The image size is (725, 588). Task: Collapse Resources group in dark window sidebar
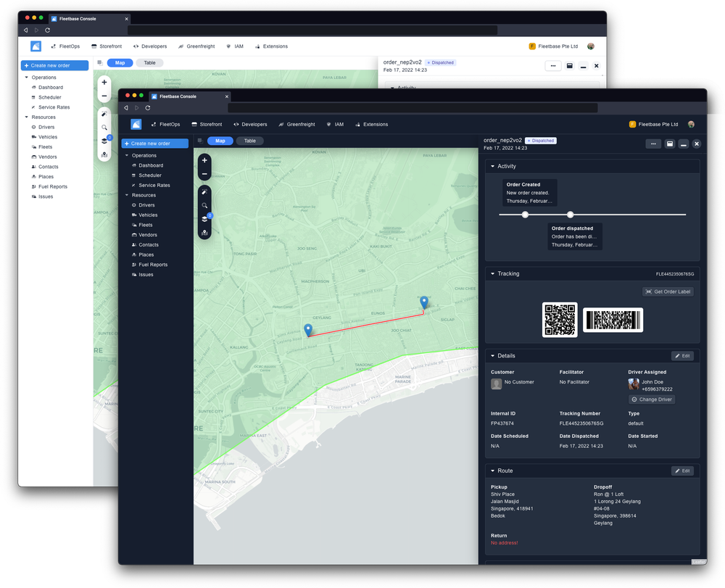[x=127, y=195]
